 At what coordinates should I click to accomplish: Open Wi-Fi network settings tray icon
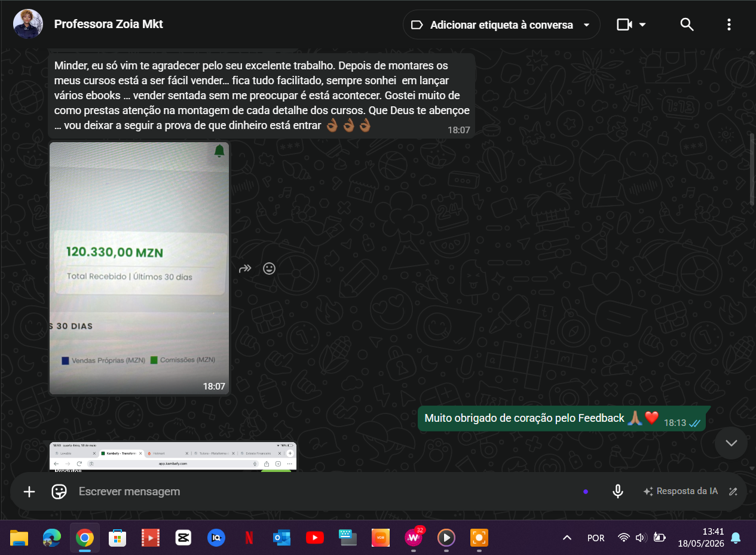[x=624, y=538]
